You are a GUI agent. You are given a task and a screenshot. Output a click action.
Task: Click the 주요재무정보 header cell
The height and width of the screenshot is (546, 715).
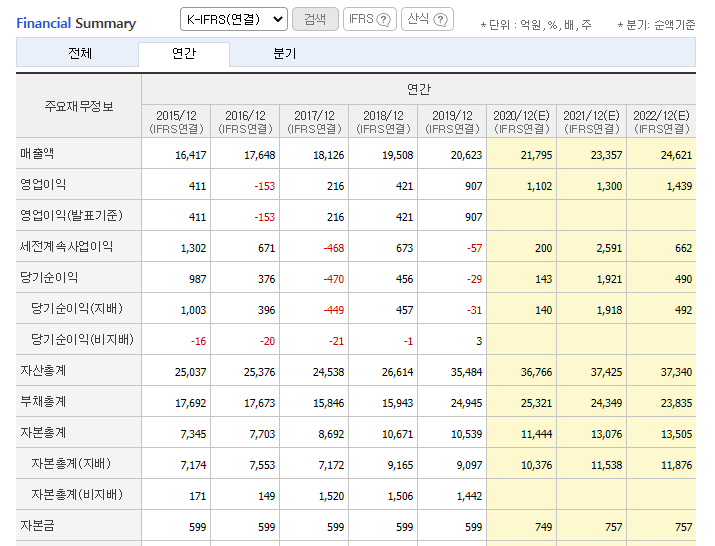(x=78, y=106)
